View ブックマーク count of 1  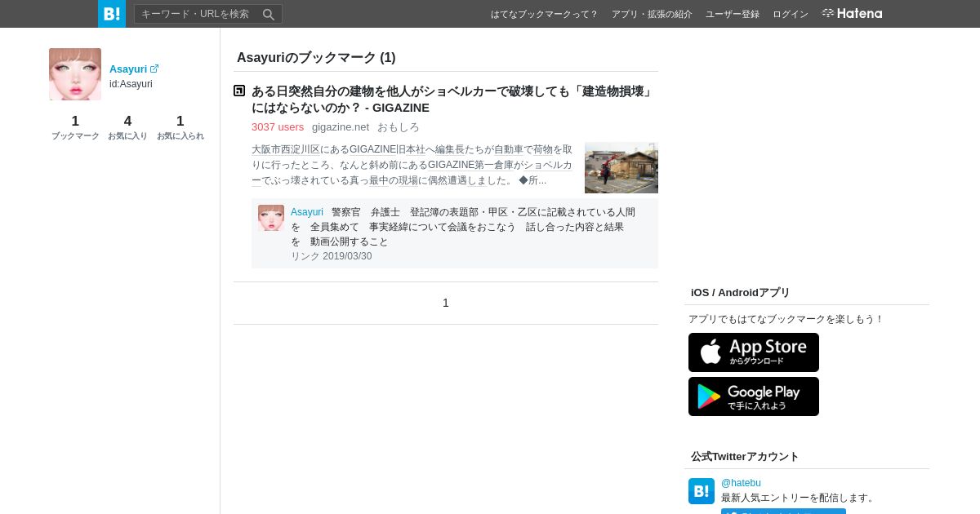pos(75,127)
